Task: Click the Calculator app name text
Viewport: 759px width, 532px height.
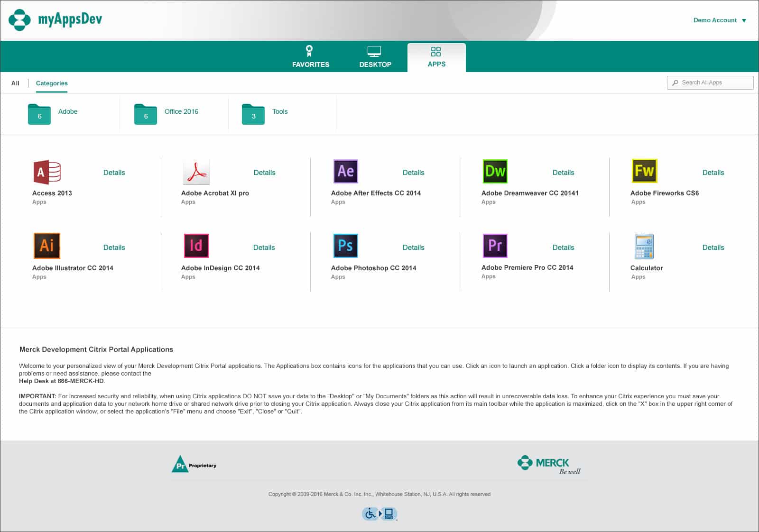Action: pos(646,268)
